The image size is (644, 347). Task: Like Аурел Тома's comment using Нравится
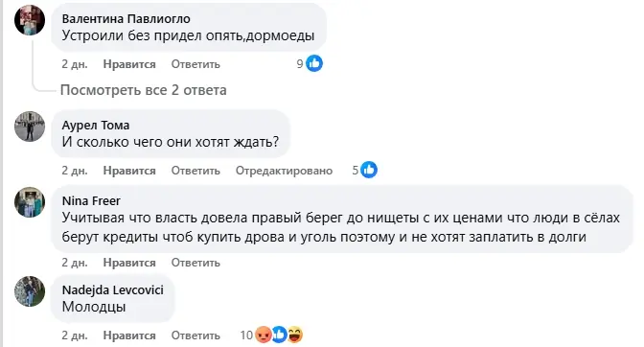(x=129, y=171)
